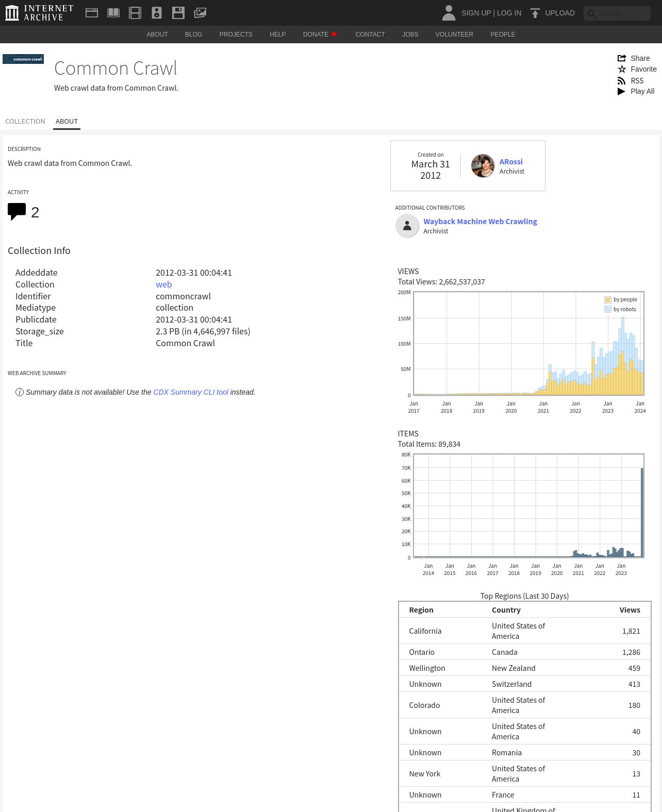Click the Share text link
The width and height of the screenshot is (662, 812).
(640, 58)
